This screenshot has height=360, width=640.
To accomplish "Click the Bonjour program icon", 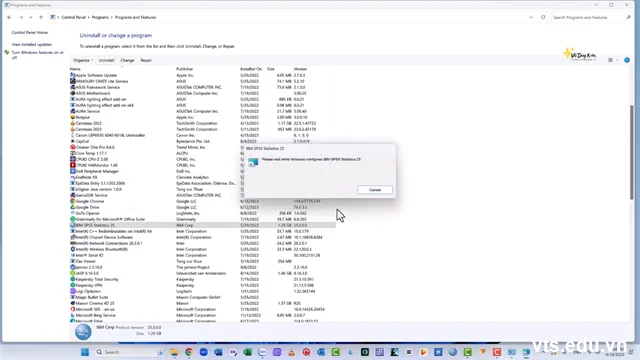I will (x=73, y=117).
